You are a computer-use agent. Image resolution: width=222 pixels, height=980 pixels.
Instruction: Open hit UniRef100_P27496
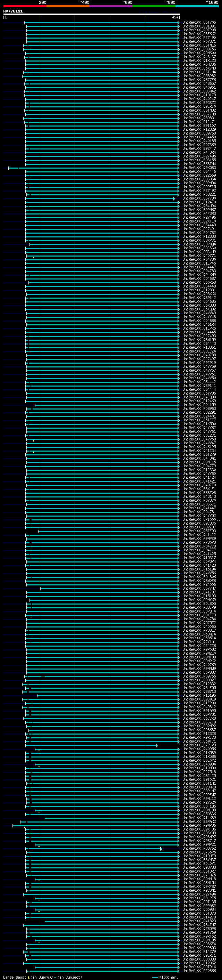tap(199, 218)
